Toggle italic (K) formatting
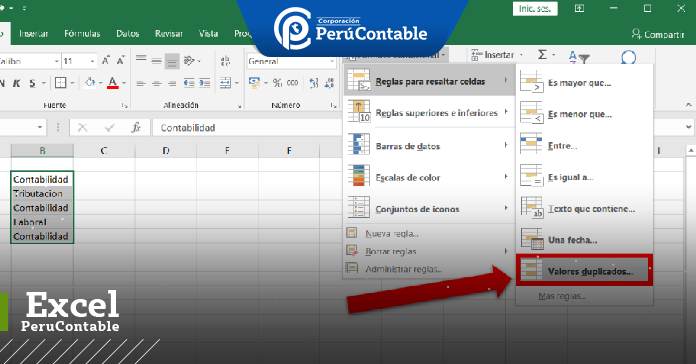This screenshot has height=364, width=696. click(x=16, y=83)
